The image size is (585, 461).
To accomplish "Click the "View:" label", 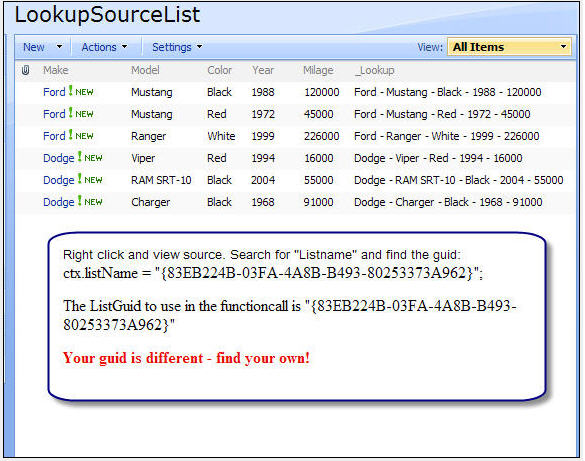I will pyautogui.click(x=430, y=47).
